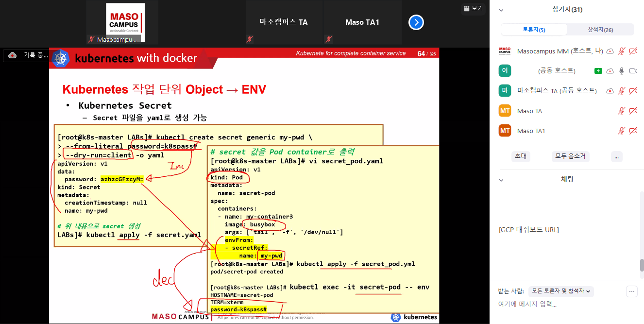Click camera-off icon for Maso TA
The width and height of the screenshot is (644, 324).
click(633, 111)
